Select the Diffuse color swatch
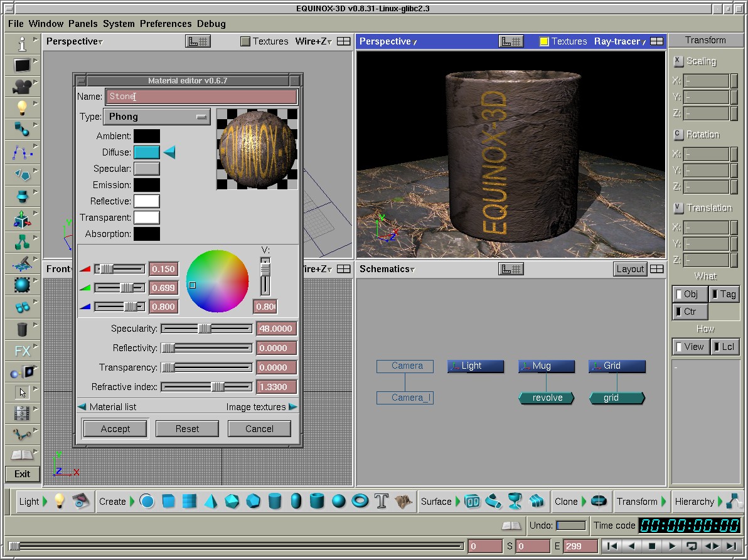 [x=146, y=152]
